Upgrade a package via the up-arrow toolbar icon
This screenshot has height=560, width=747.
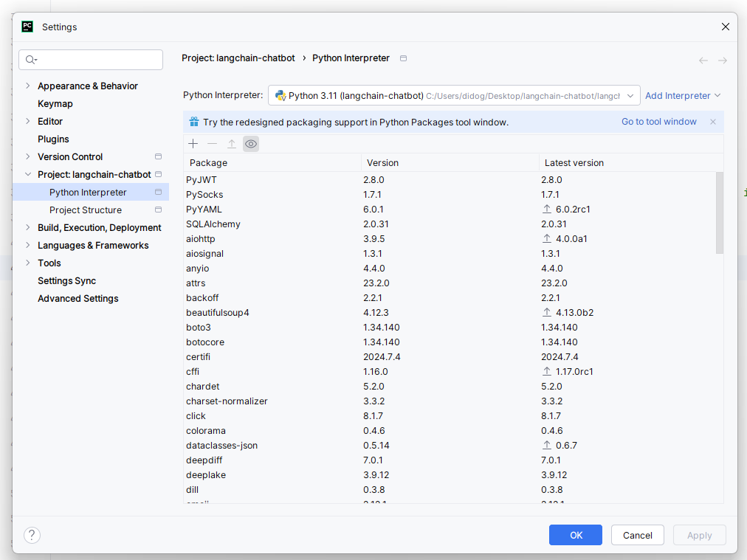pyautogui.click(x=231, y=143)
